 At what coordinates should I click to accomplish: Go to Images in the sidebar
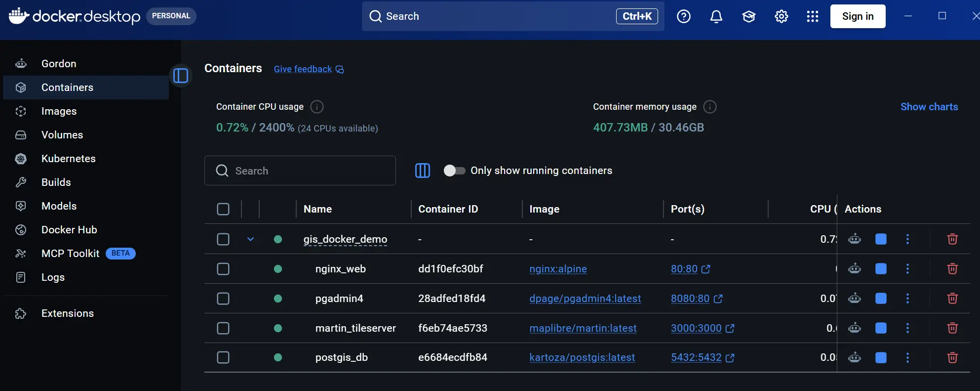point(86,111)
